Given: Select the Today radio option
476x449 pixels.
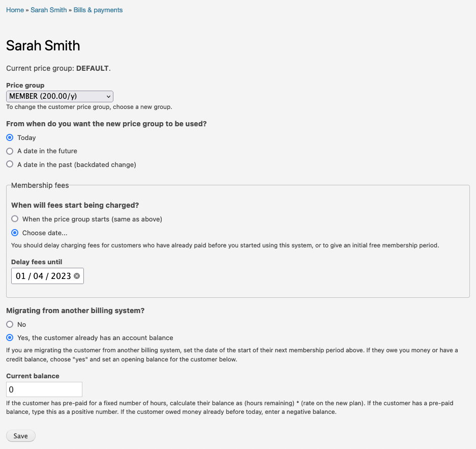Looking at the screenshot, I should tap(10, 137).
